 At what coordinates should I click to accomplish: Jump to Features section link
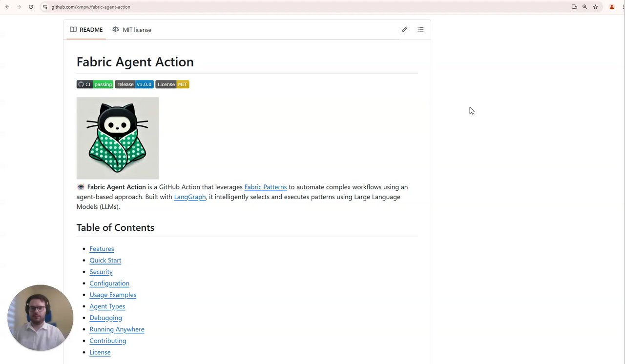click(102, 249)
